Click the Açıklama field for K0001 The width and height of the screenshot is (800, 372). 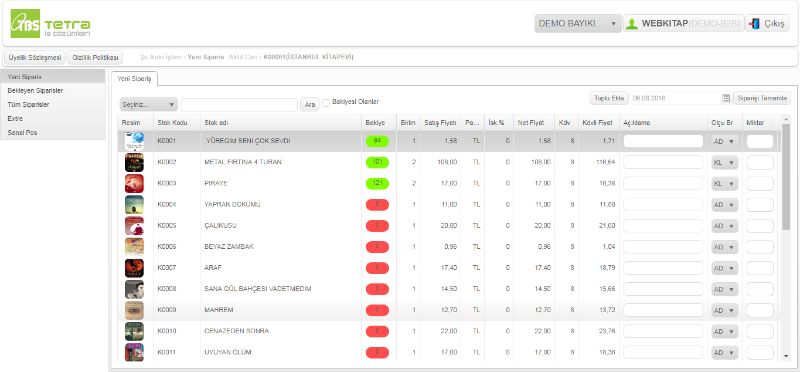click(663, 141)
